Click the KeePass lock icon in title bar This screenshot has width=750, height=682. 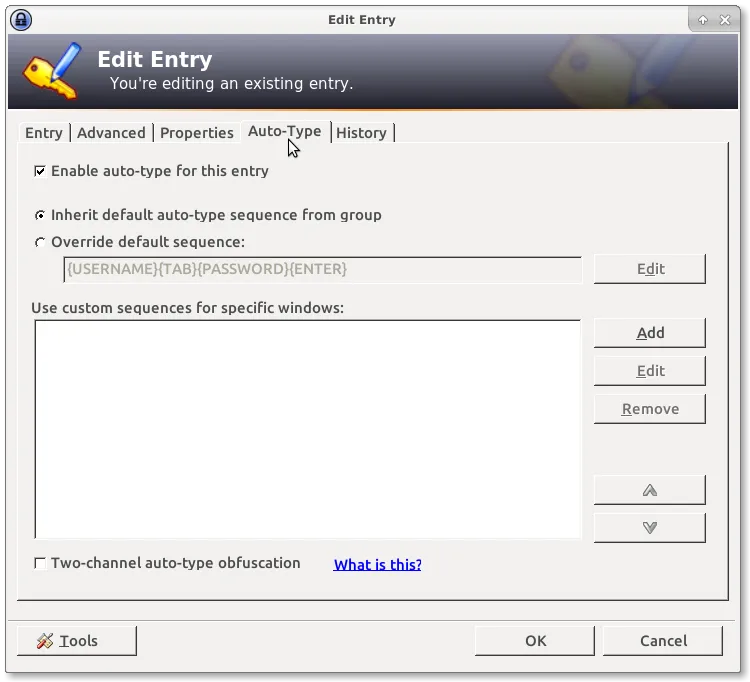[21, 20]
